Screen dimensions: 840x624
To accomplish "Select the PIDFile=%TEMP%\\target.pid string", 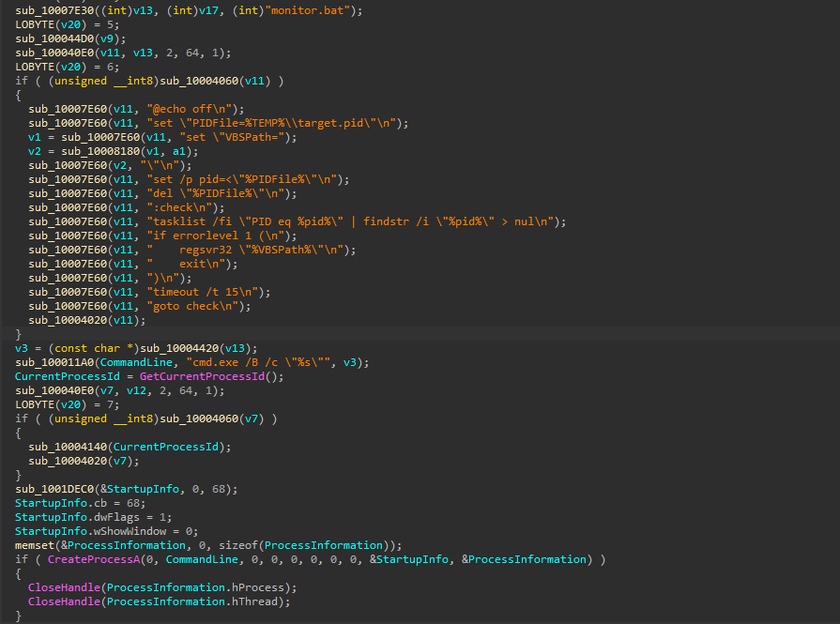I will tap(271, 123).
